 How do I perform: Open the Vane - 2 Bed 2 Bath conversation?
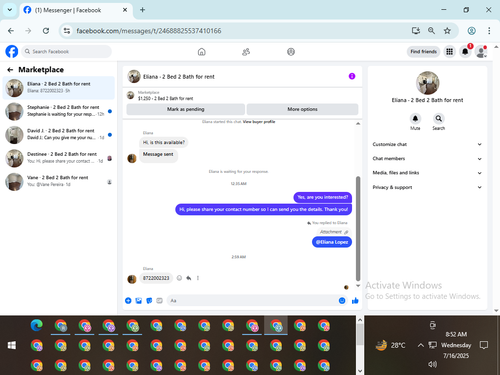[59, 181]
